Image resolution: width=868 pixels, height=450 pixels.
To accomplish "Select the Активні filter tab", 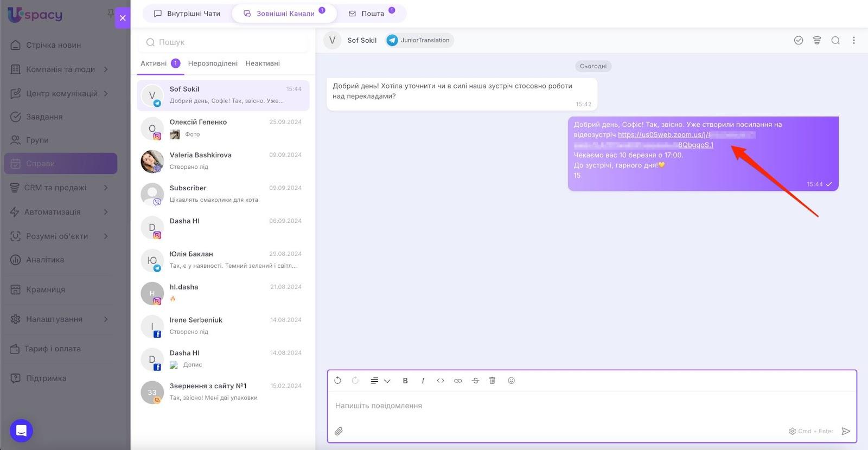I will (161, 63).
